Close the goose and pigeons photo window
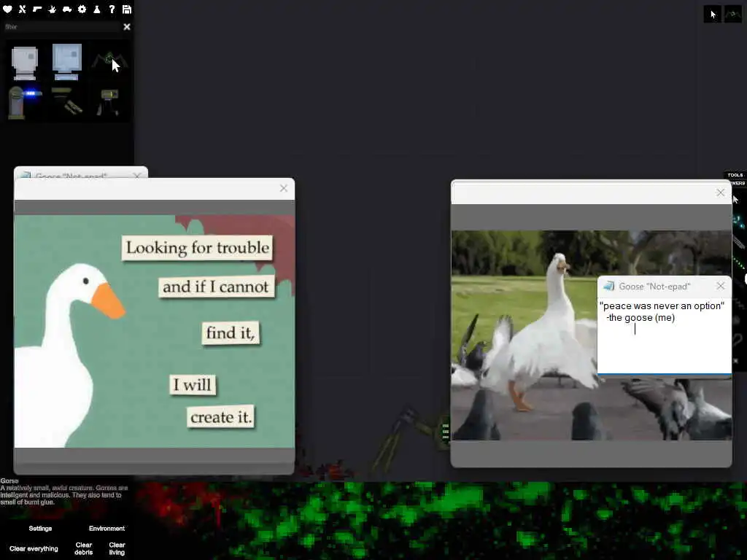 [720, 192]
